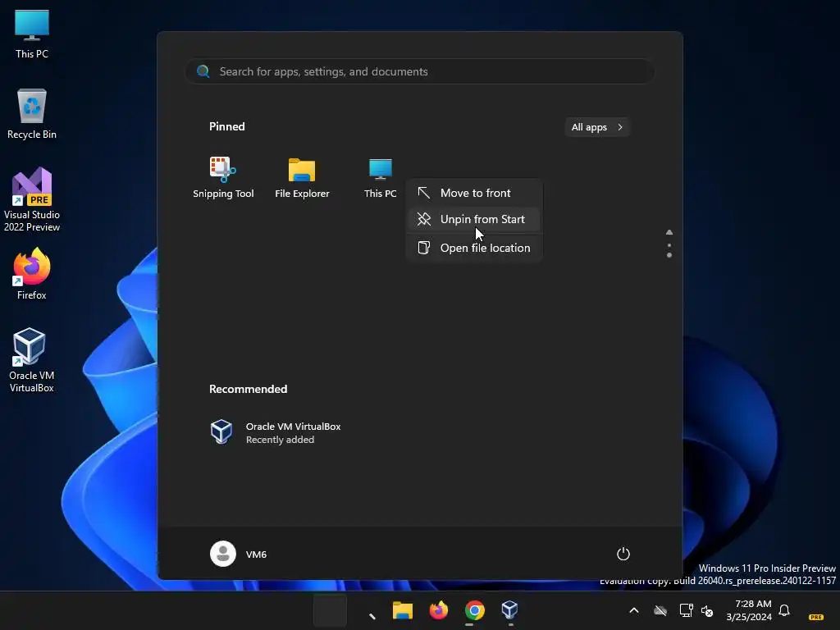
Task: Choose Unpin from Start option
Action: (x=474, y=219)
